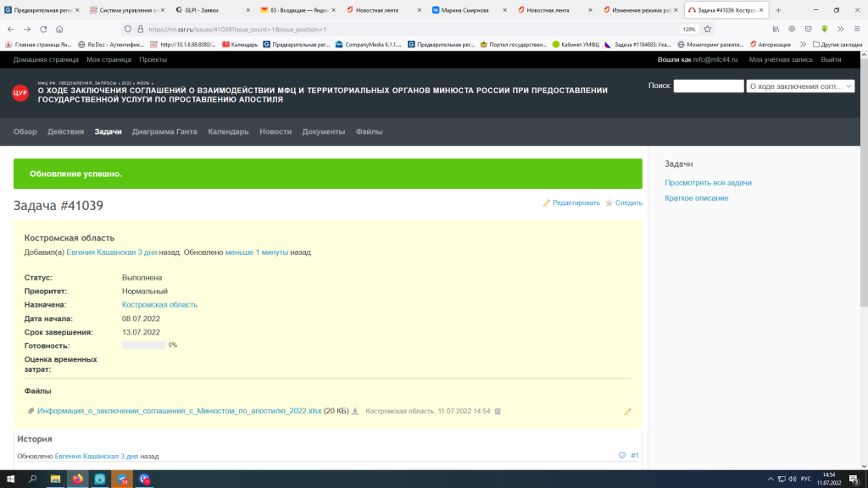Image resolution: width=868 pixels, height=488 pixels.
Task: Click the Редактировать link to edit the task
Action: tap(571, 202)
